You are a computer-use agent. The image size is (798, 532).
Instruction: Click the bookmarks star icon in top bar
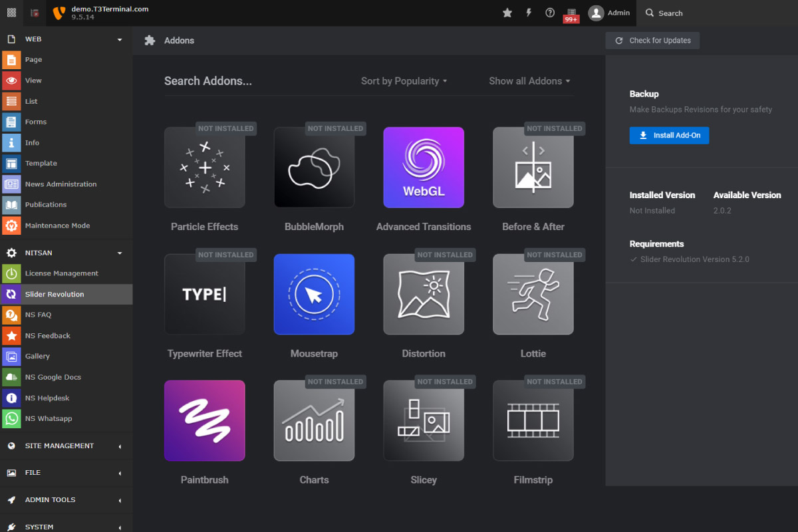point(507,13)
